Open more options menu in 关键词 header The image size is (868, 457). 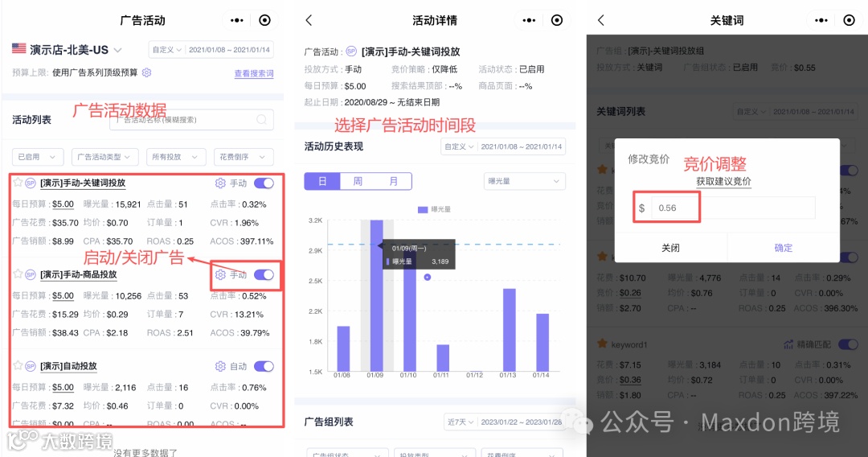coord(821,20)
